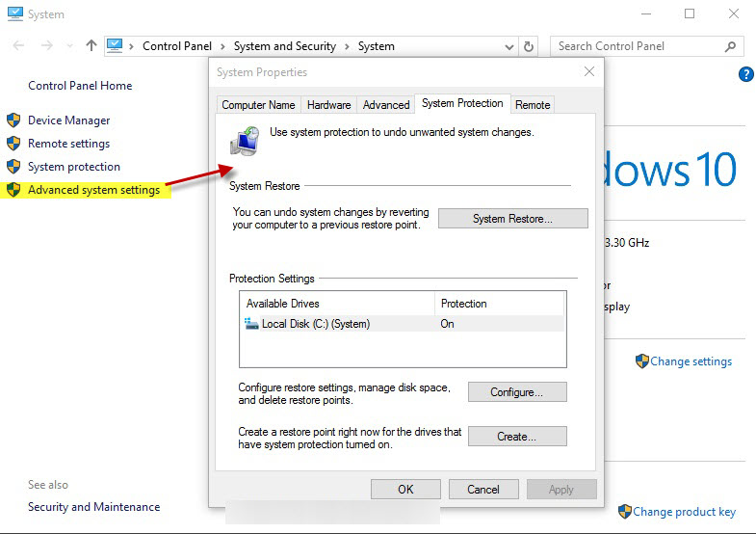Click System and Security in breadcrumb
The width and height of the screenshot is (756, 534).
point(285,46)
